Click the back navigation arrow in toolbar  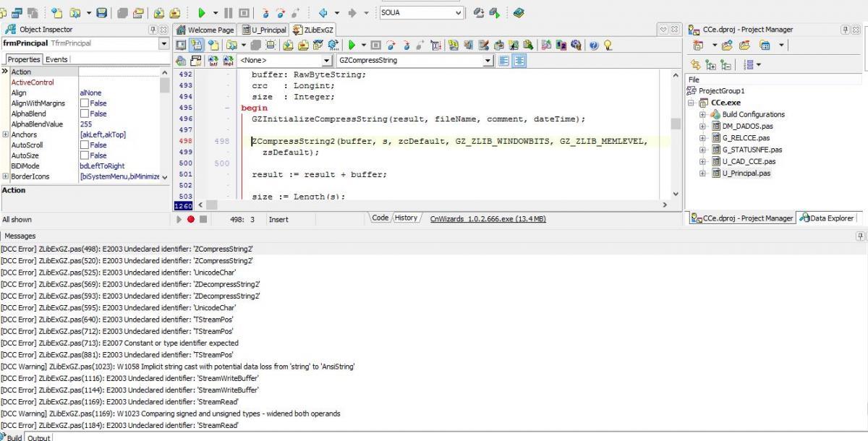click(x=323, y=13)
